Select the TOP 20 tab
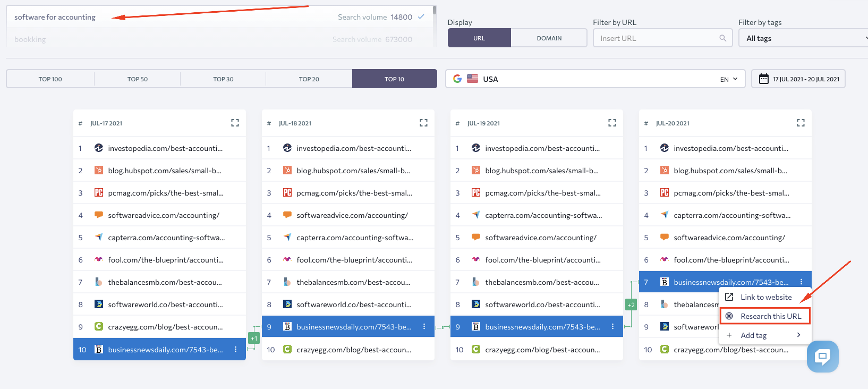The height and width of the screenshot is (389, 868). click(x=309, y=79)
